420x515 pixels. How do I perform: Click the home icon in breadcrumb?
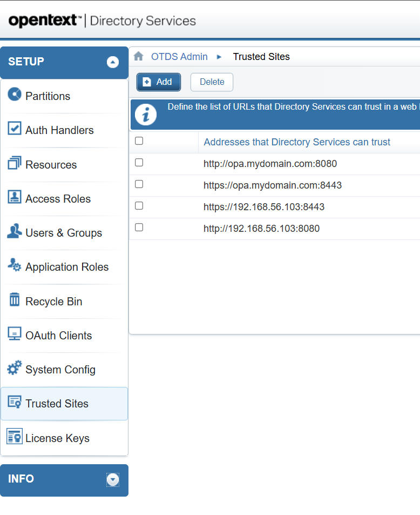[139, 57]
